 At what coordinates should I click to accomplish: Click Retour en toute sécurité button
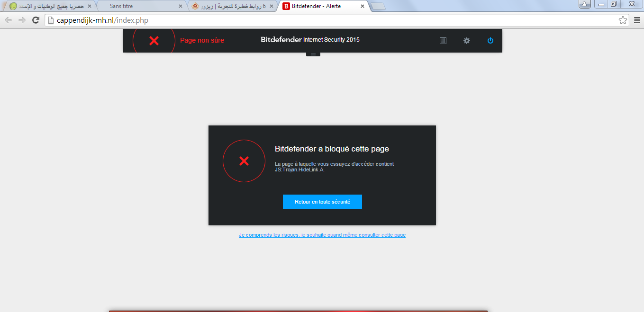coord(322,202)
